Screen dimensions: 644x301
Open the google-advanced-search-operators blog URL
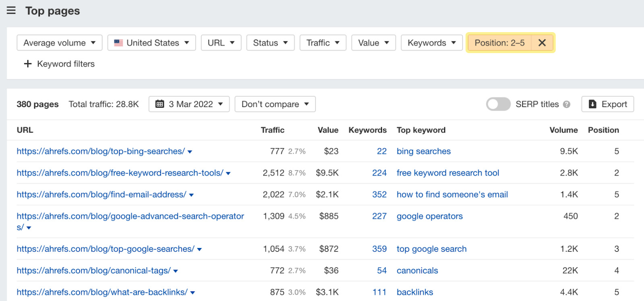130,221
